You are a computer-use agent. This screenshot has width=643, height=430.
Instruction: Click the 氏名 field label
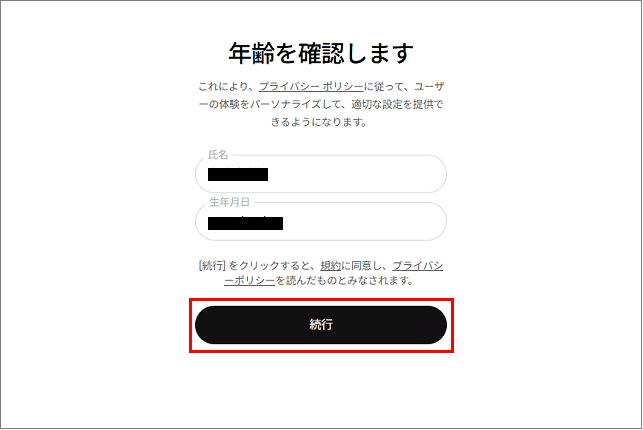click(x=218, y=155)
